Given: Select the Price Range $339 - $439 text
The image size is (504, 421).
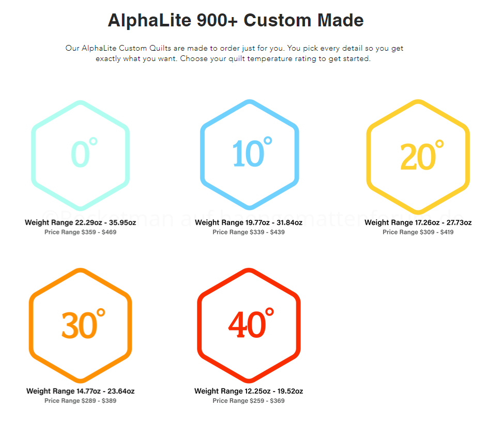Looking at the screenshot, I should (x=249, y=232).
